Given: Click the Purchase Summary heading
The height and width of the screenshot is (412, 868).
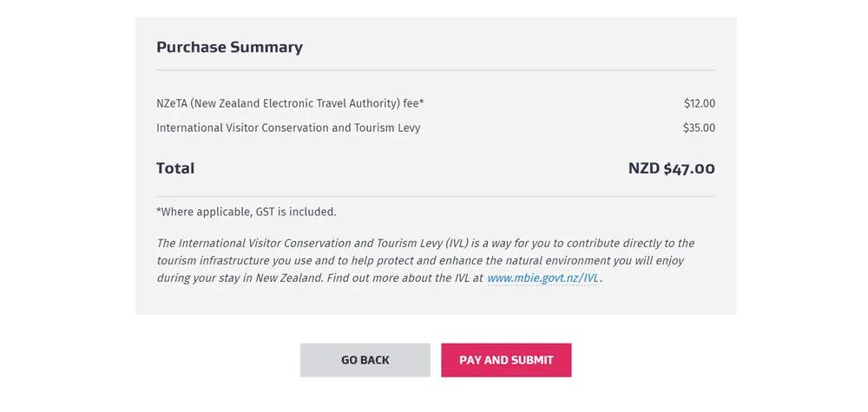Looking at the screenshot, I should point(229,47).
